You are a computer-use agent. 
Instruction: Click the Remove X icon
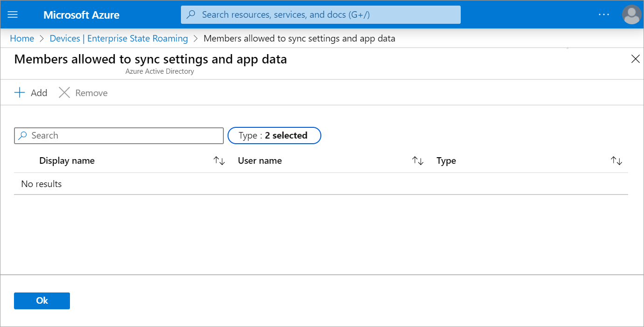pyautogui.click(x=64, y=92)
